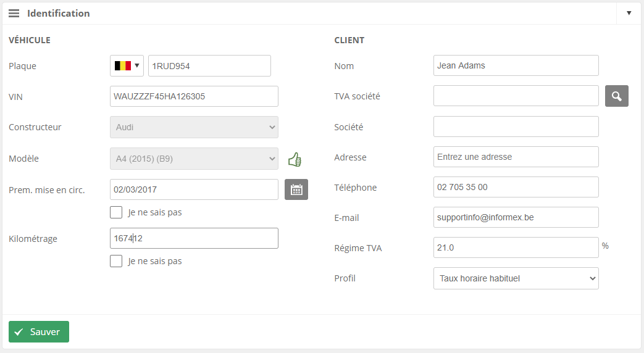Click the Régime TVA field showing 21.0
Viewport: 644px width, 353px height.
pos(516,247)
